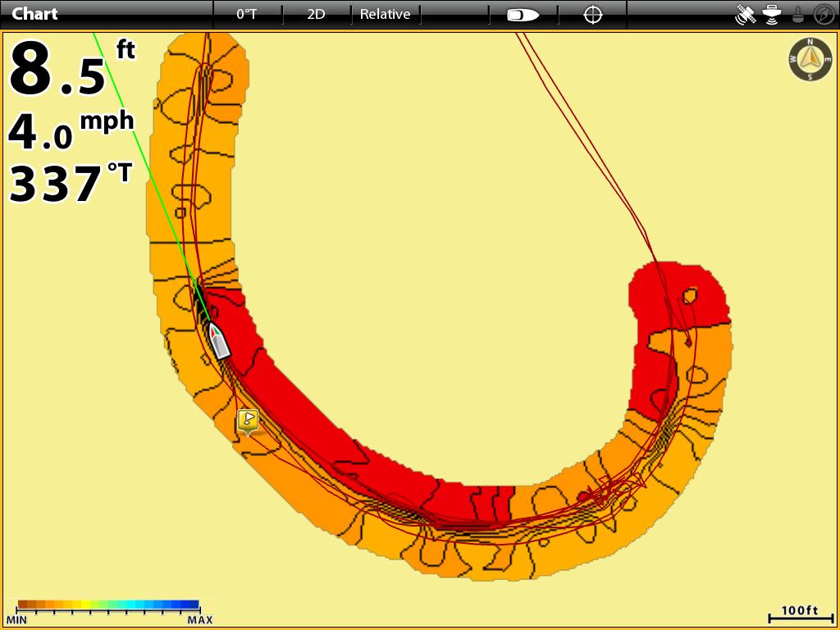Tap the boat follow-vessel icon in toolbar

(x=523, y=15)
